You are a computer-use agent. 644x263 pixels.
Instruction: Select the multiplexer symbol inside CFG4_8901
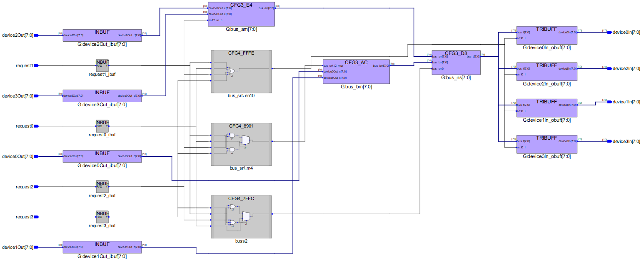click(245, 140)
